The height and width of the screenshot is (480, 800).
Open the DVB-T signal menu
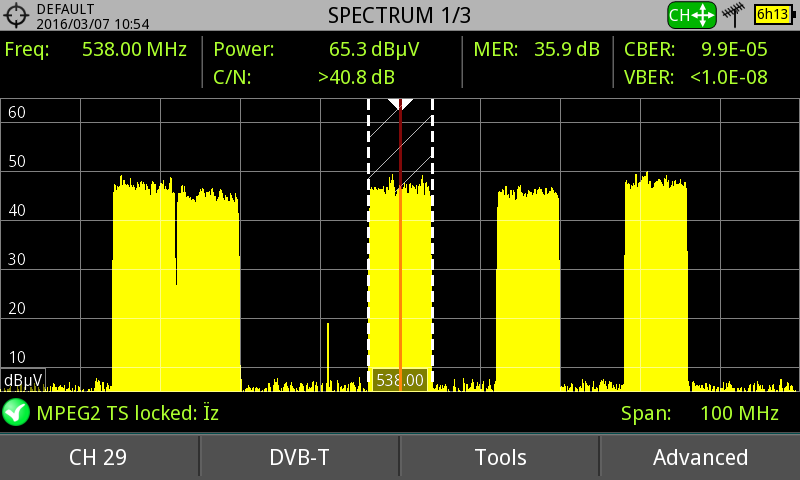(299, 458)
